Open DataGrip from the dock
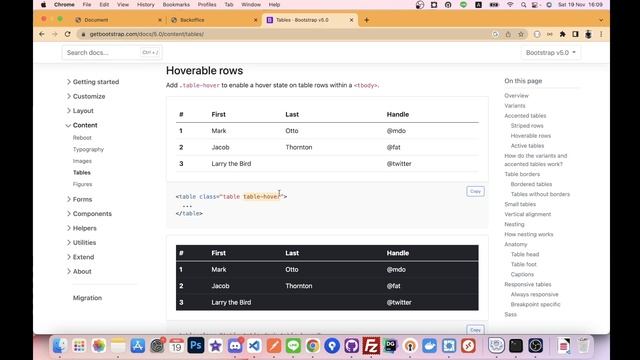640x360 pixels. [390, 346]
